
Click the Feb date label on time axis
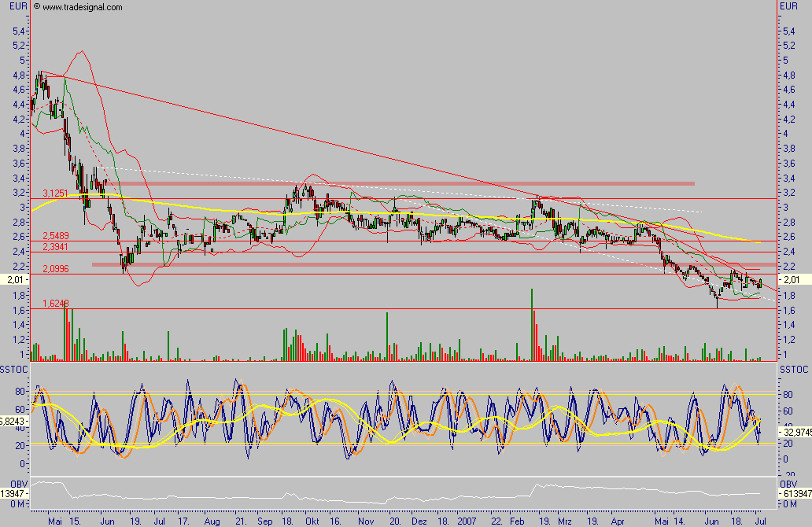click(517, 521)
